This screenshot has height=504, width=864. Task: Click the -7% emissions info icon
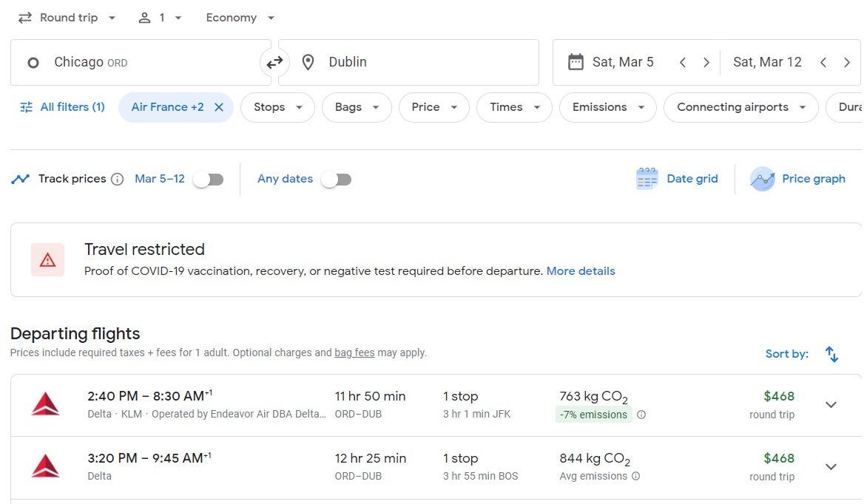tap(641, 415)
